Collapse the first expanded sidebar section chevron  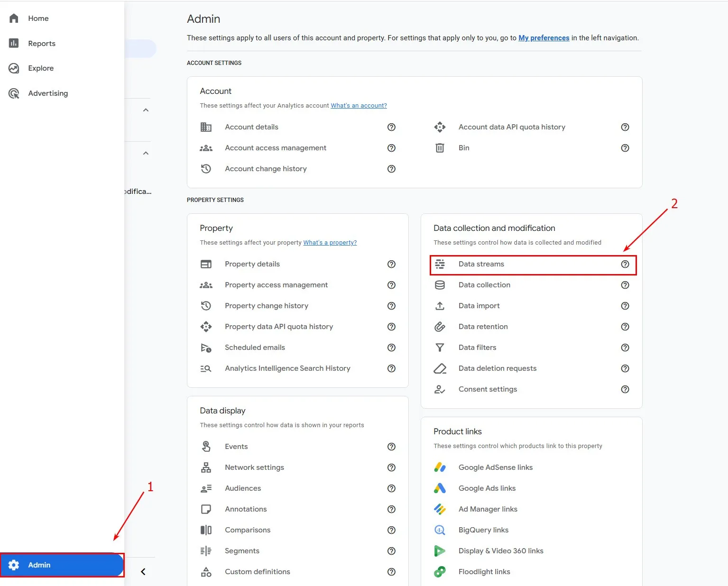[x=146, y=110]
